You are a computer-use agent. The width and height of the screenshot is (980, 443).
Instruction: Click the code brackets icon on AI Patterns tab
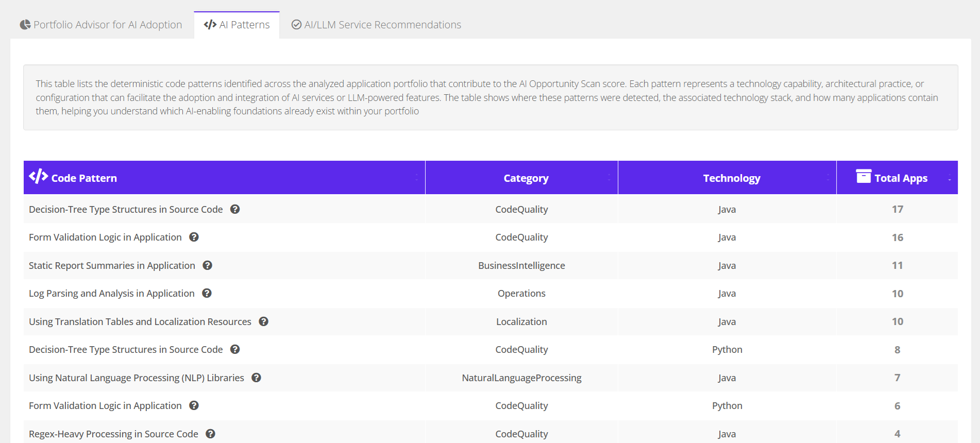(x=210, y=25)
